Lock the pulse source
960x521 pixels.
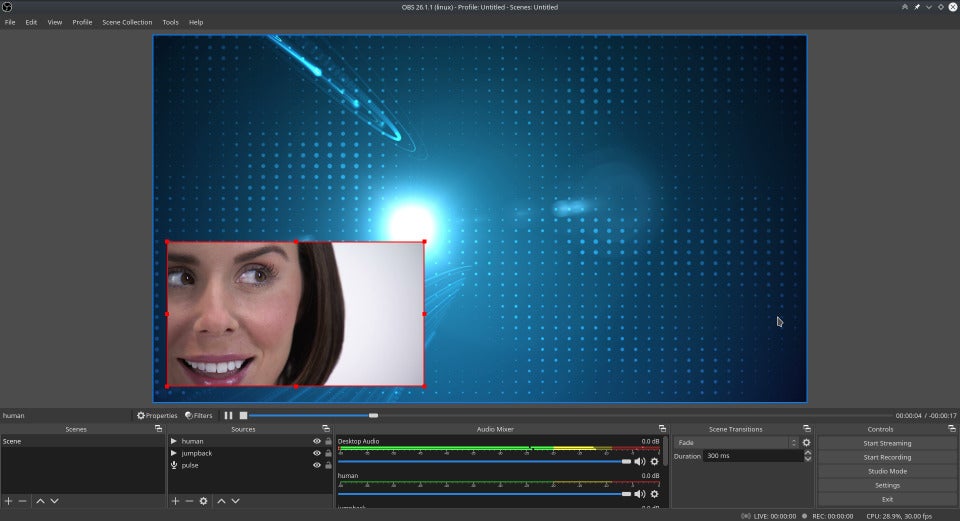pos(328,465)
